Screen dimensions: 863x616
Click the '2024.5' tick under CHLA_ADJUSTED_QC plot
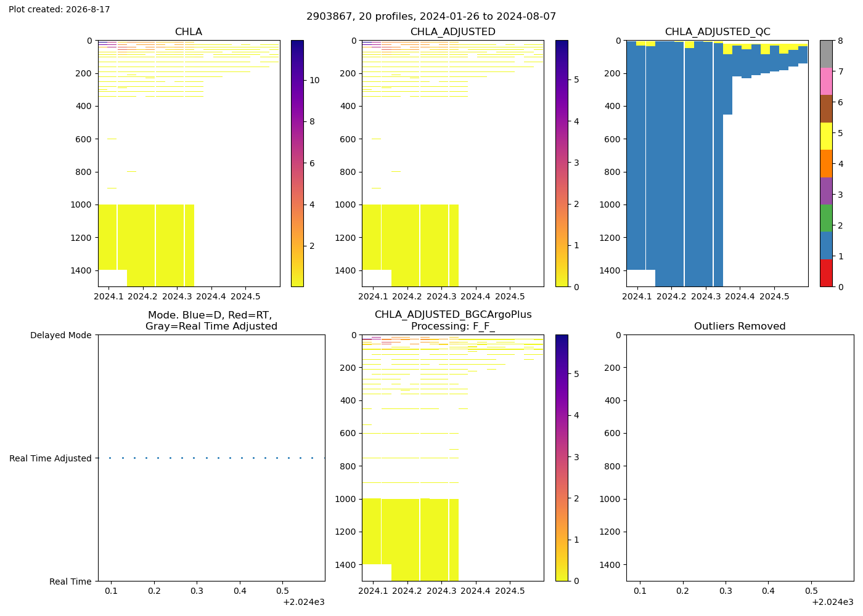[x=774, y=296]
